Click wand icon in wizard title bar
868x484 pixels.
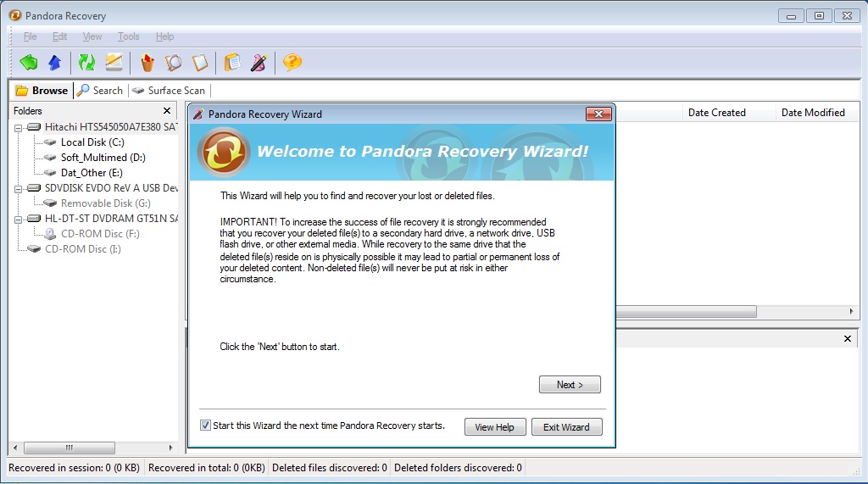(198, 114)
